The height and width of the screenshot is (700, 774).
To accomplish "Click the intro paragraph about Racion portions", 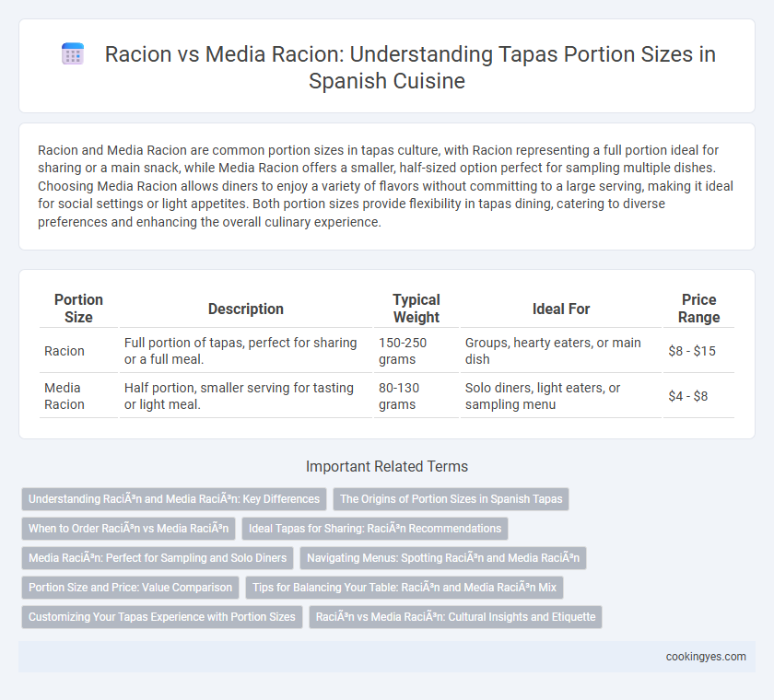I will 385,186.
